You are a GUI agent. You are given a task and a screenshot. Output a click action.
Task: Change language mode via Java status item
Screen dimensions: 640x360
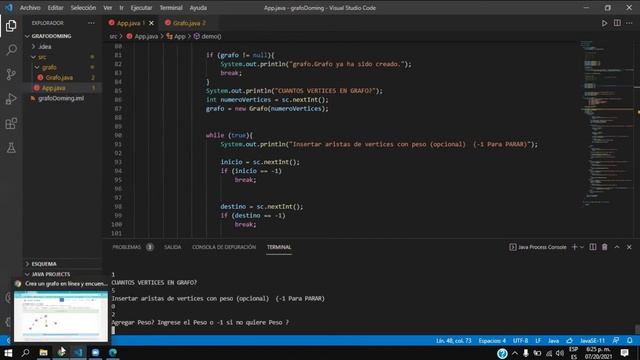tap(553, 340)
